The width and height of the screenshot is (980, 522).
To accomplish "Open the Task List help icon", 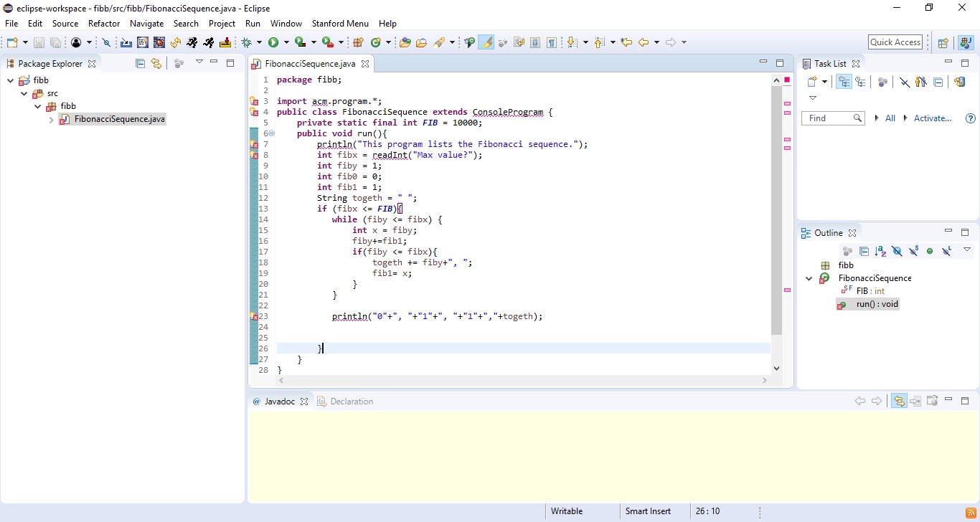I will [x=971, y=118].
